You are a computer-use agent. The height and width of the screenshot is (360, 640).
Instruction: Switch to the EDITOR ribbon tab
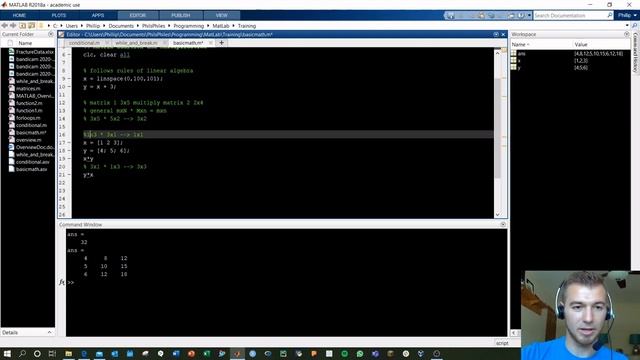click(x=138, y=16)
